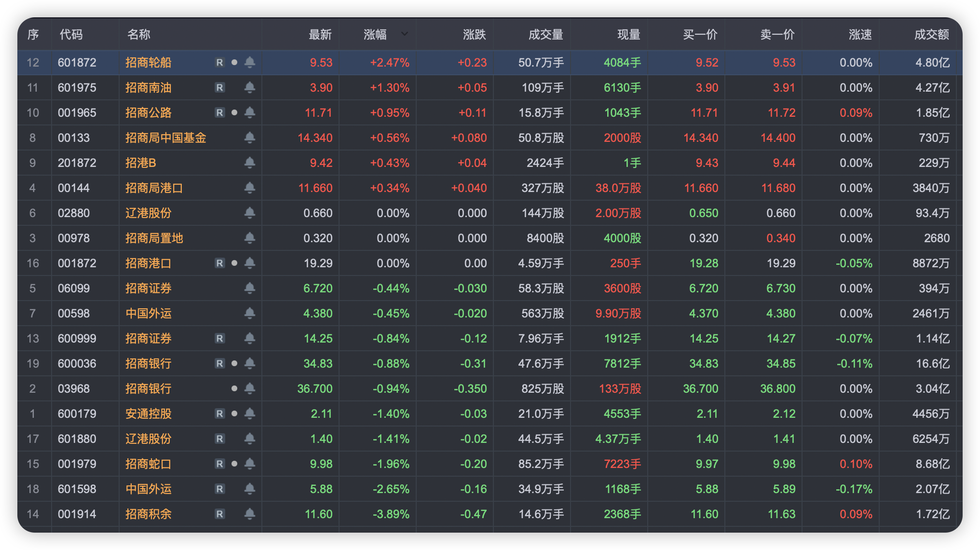Sort by the 成交额 column header
Viewport: 980px width, 550px height.
pos(932,34)
